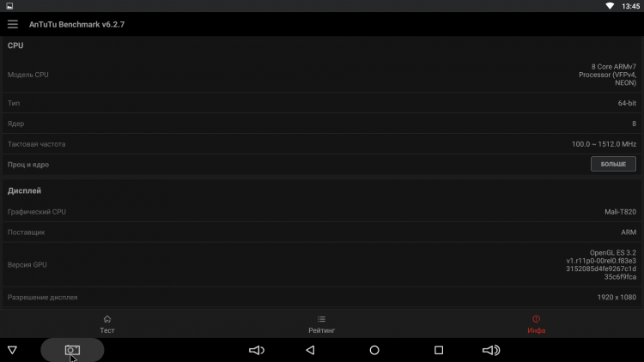Click the Графический CPU Mali-T820 row
This screenshot has width=644, height=362.
[322, 212]
